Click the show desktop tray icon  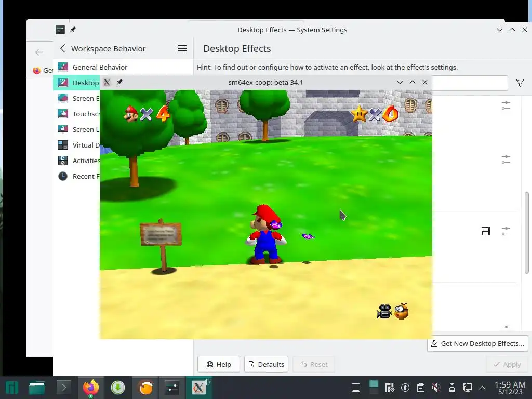(355, 388)
